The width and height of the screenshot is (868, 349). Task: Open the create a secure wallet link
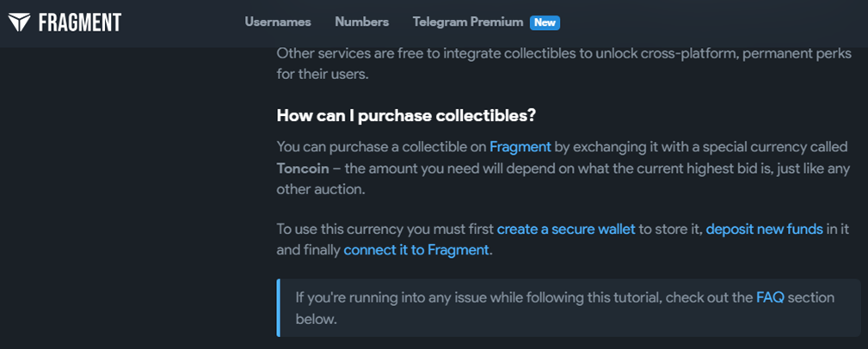click(566, 229)
